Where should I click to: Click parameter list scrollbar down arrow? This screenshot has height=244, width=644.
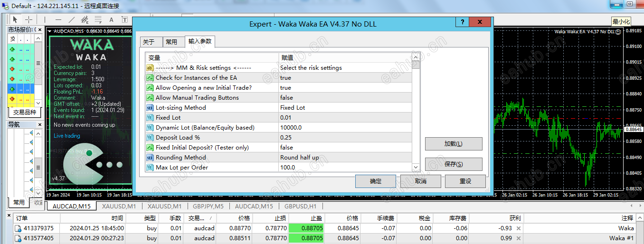coord(416,167)
